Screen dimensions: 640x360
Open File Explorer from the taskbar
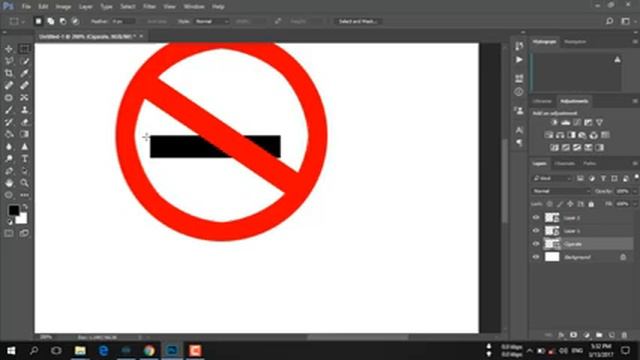pyautogui.click(x=80, y=351)
